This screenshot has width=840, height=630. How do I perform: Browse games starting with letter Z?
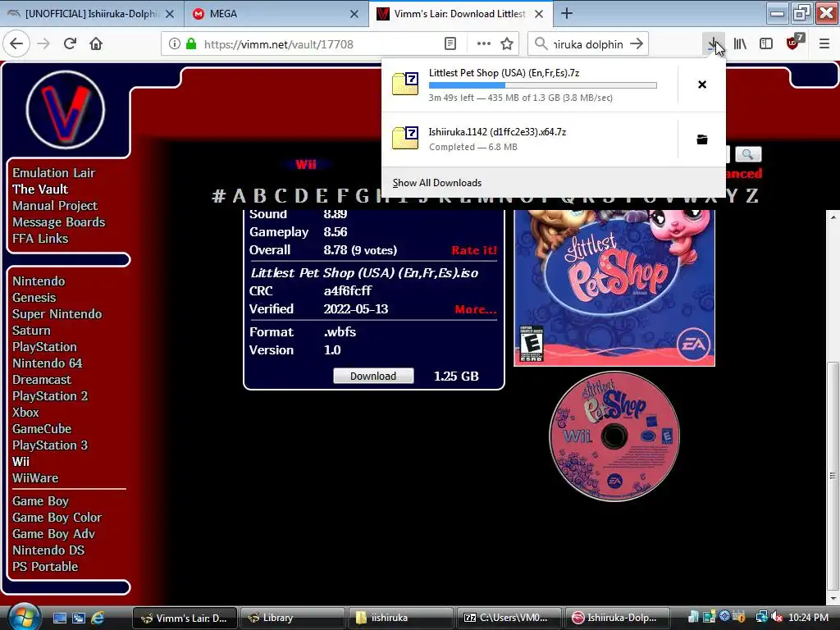(752, 195)
